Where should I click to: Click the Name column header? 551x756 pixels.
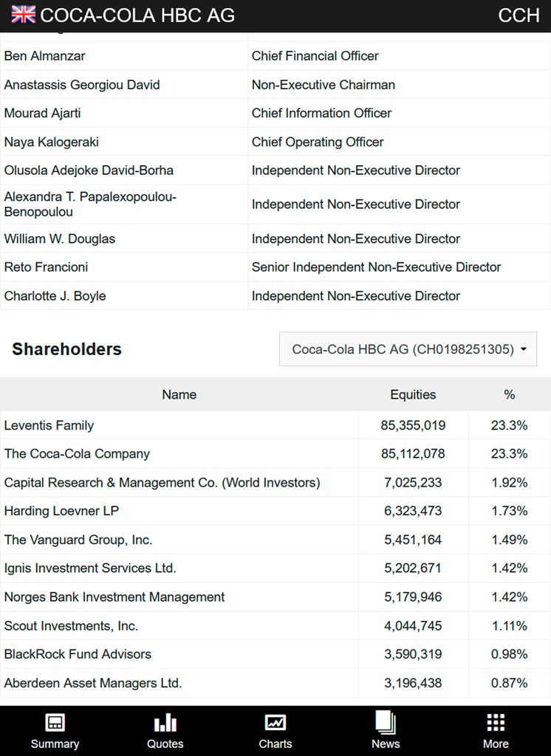click(x=179, y=395)
